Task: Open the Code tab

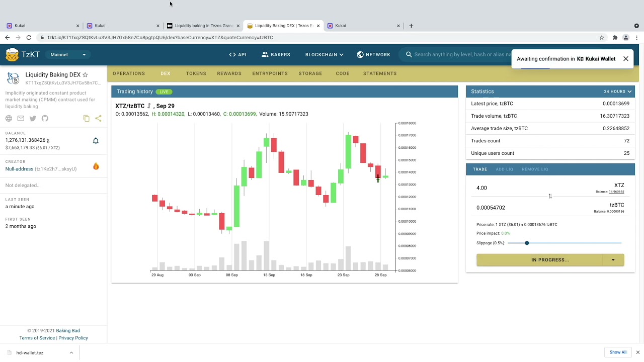Action: [343, 73]
